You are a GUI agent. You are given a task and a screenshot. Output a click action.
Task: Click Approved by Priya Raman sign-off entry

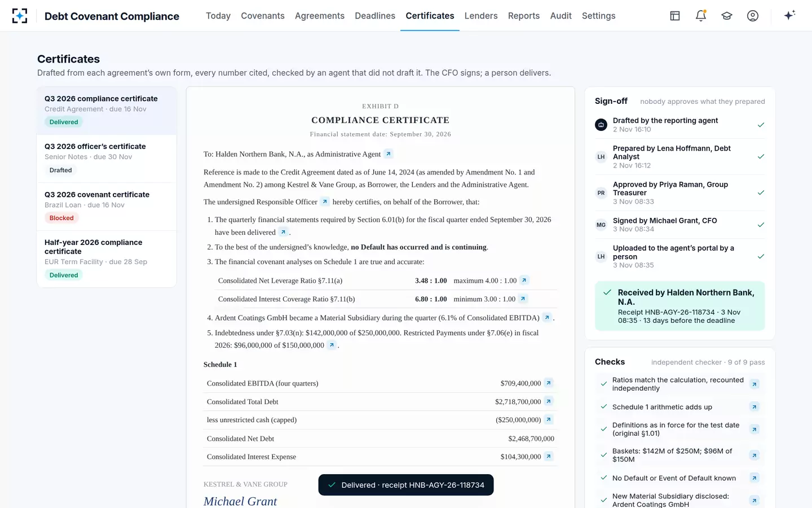tap(680, 193)
